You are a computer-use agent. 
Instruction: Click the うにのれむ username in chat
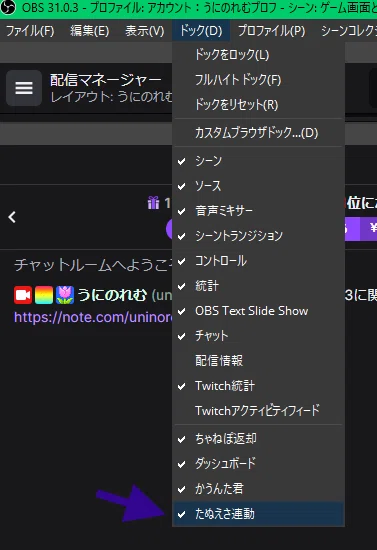pos(112,295)
